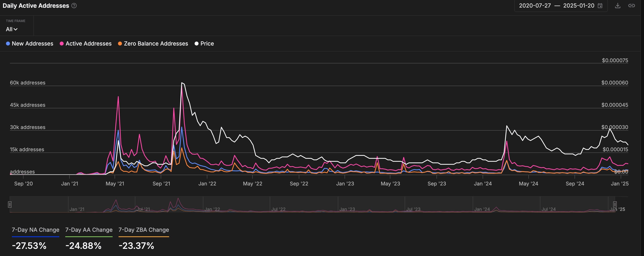Toggle Zero Balance Addresses series
This screenshot has height=256, width=644.
click(x=156, y=44)
